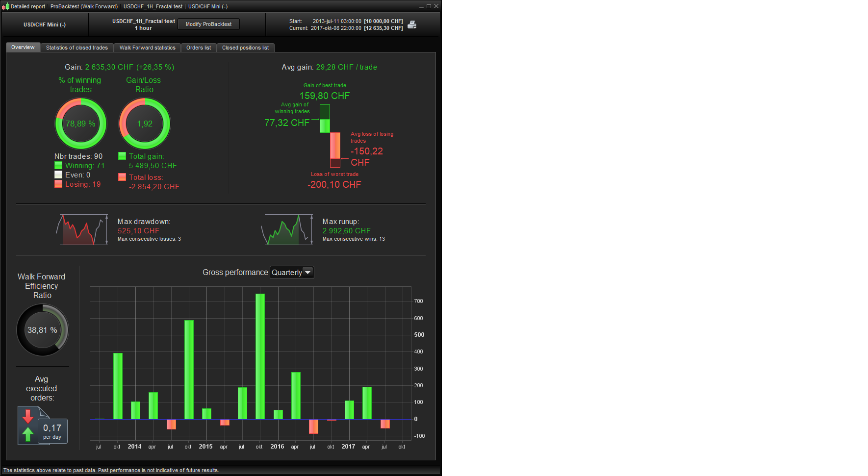Click the worst trade loss '-200,10 CHF'
Image resolution: width=868 pixels, height=476 pixels.
click(x=334, y=184)
